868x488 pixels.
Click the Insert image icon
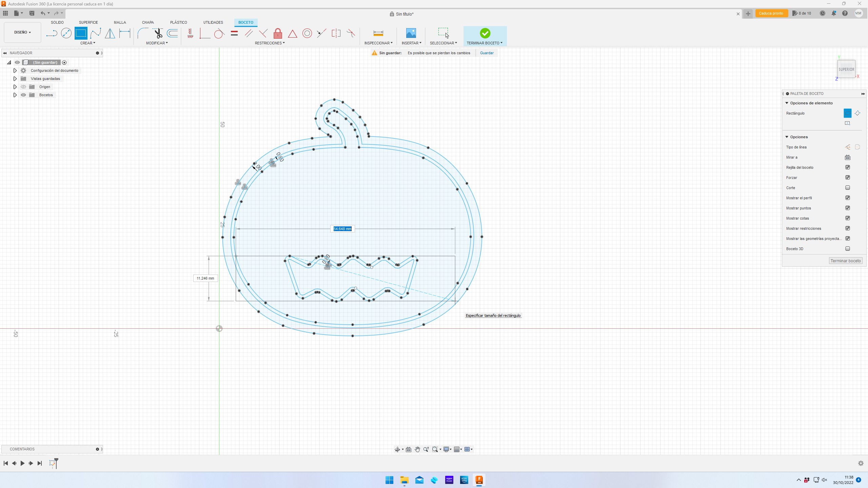411,33
